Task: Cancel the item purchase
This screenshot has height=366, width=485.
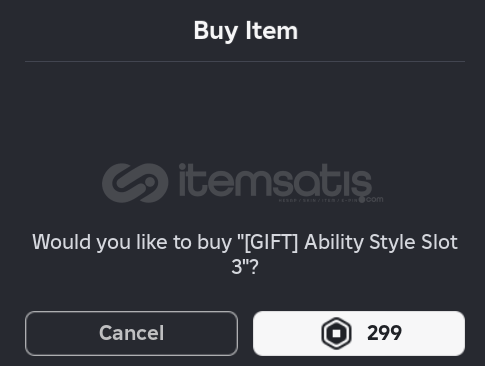Action: tap(131, 333)
